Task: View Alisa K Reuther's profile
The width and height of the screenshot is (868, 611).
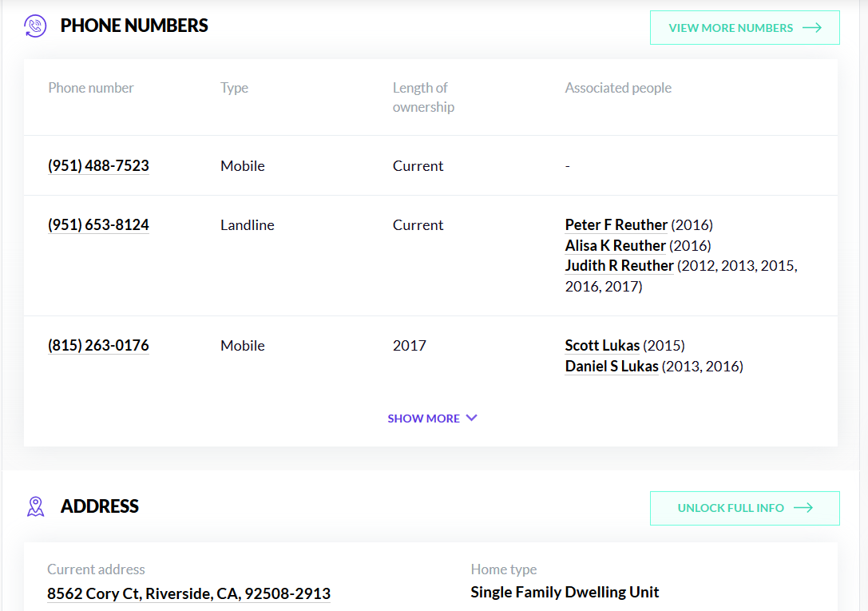Action: click(615, 245)
